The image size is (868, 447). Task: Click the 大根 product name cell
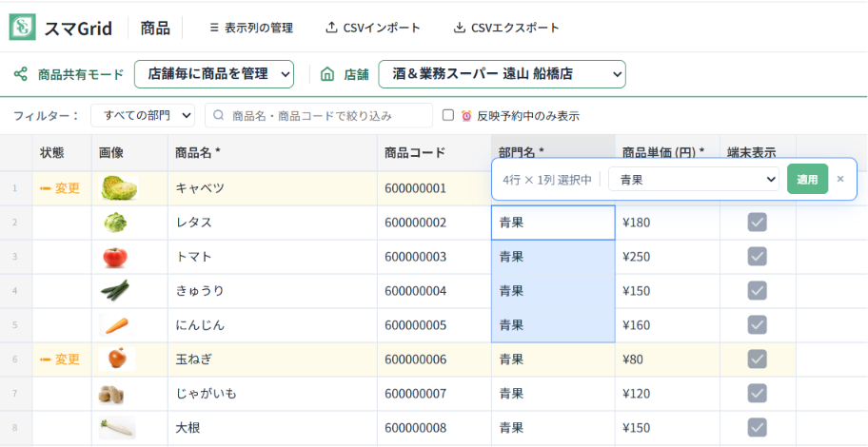click(273, 428)
